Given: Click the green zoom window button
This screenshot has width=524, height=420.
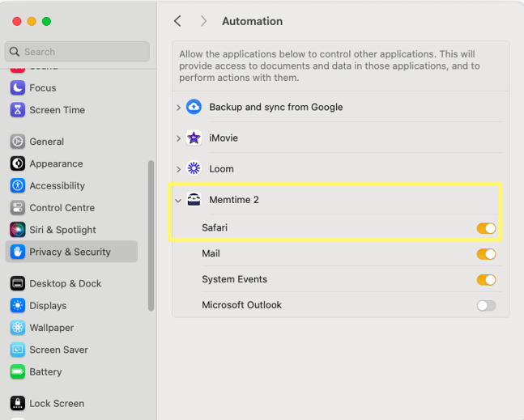Looking at the screenshot, I should [46, 21].
